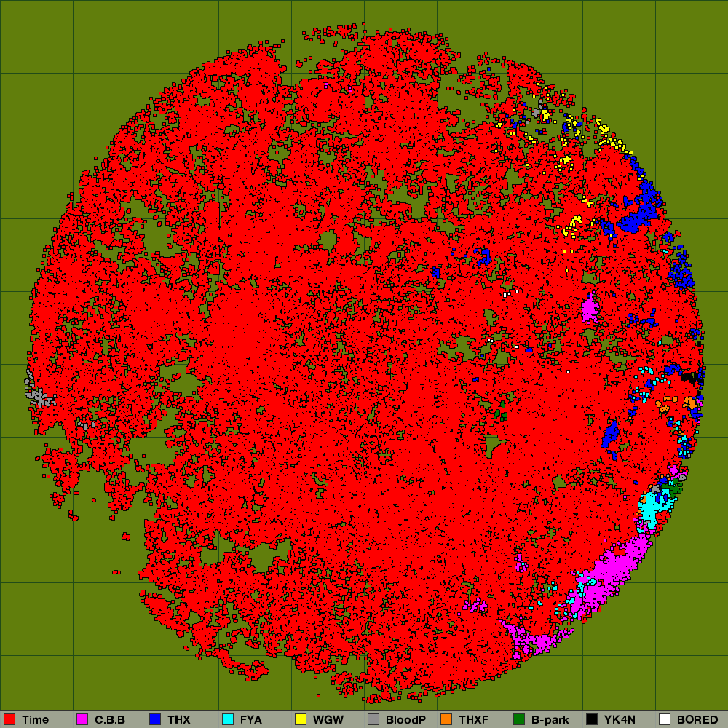This screenshot has height=728, width=728.
Task: Select the cyan FYA legend swatch
Action: click(x=228, y=720)
